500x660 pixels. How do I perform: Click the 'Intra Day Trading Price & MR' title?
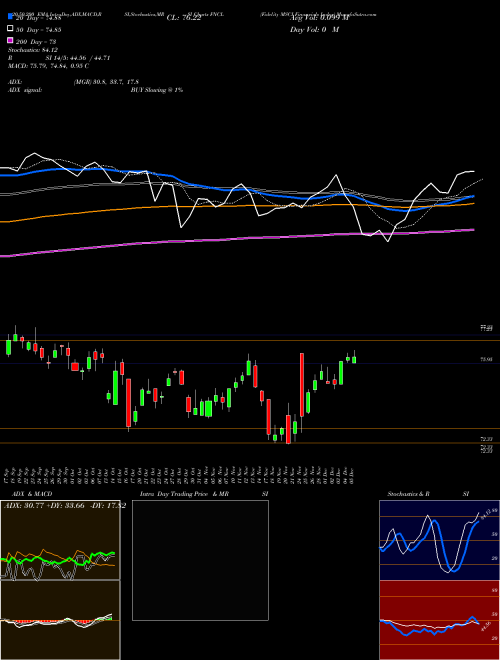pos(184,494)
